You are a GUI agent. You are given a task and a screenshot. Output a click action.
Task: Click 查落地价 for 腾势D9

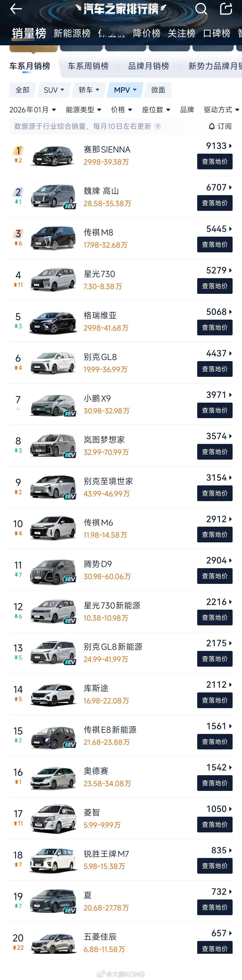215,576
